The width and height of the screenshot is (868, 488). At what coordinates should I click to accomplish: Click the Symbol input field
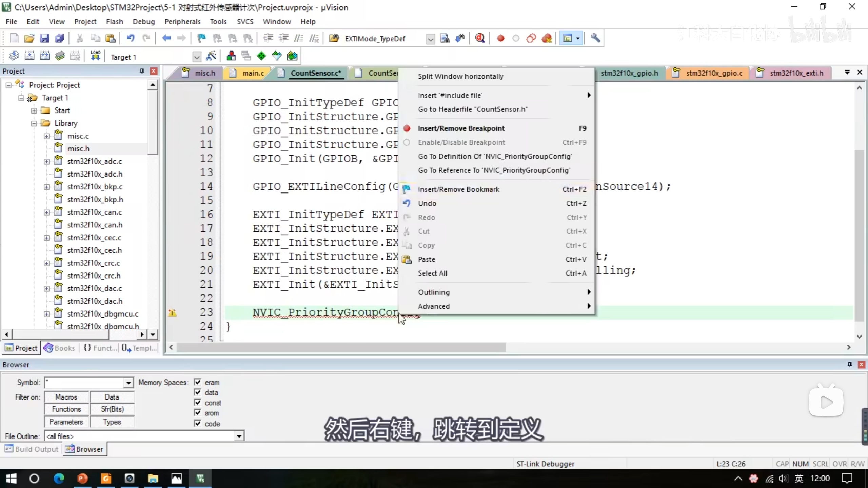pyautogui.click(x=85, y=383)
